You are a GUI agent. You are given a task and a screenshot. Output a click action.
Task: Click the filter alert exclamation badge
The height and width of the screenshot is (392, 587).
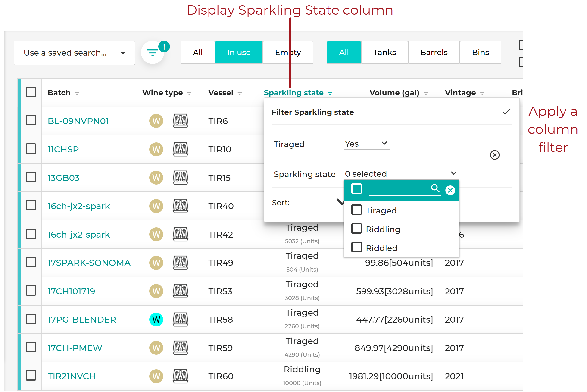164,47
